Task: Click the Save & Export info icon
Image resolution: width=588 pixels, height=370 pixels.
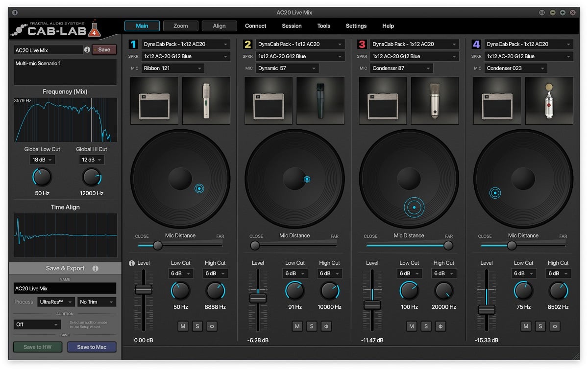Action: [x=95, y=268]
